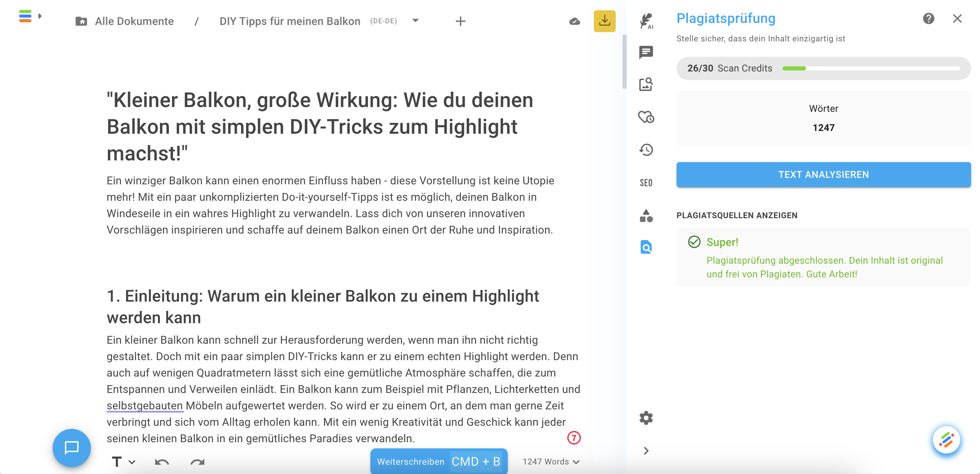Expand the sidebar arrow next to logo
This screenshot has width=980, height=474.
(x=40, y=16)
